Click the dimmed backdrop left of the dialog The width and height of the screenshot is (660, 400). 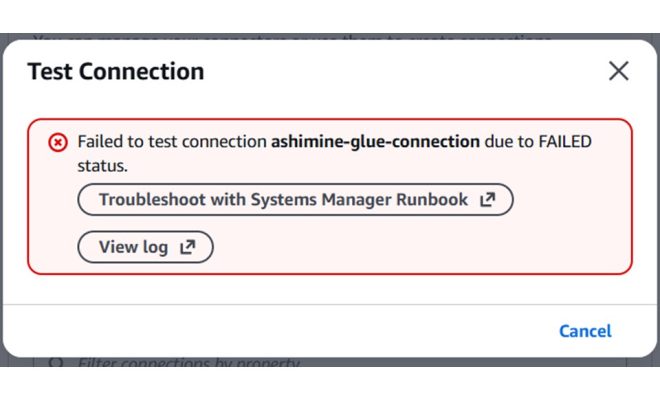point(8,200)
